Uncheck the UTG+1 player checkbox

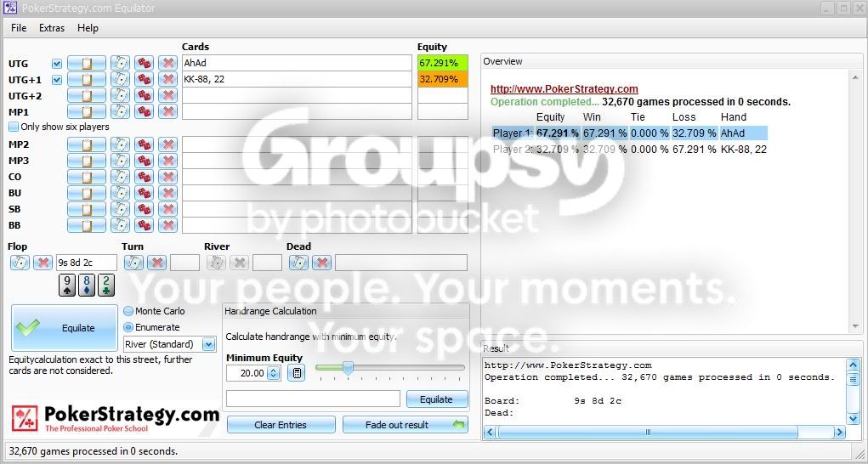pos(56,80)
